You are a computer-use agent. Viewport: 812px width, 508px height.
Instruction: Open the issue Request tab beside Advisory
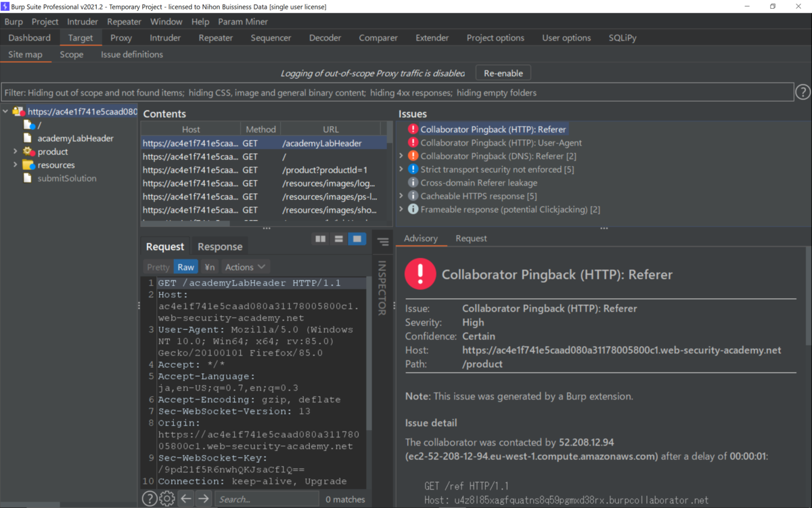point(471,238)
